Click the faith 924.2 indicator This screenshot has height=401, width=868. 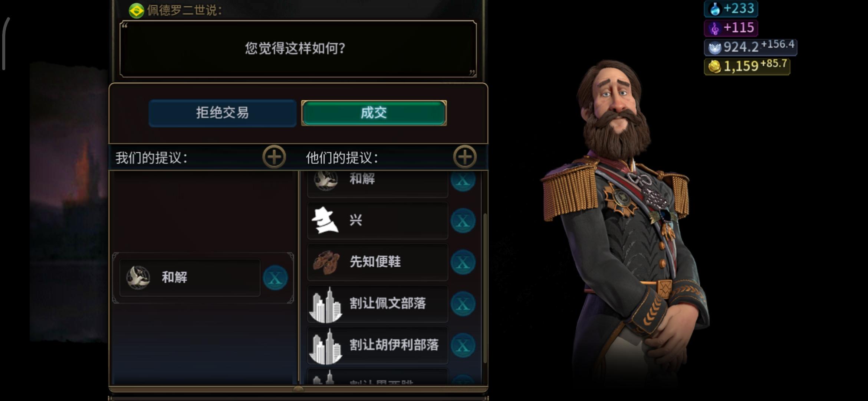click(750, 47)
